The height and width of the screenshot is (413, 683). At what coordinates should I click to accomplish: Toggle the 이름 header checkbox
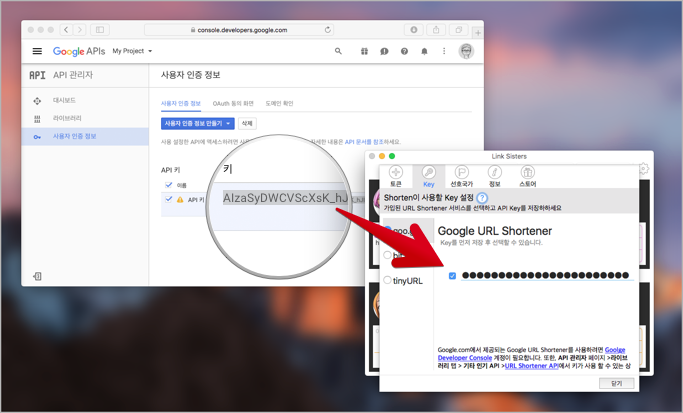pyautogui.click(x=169, y=185)
